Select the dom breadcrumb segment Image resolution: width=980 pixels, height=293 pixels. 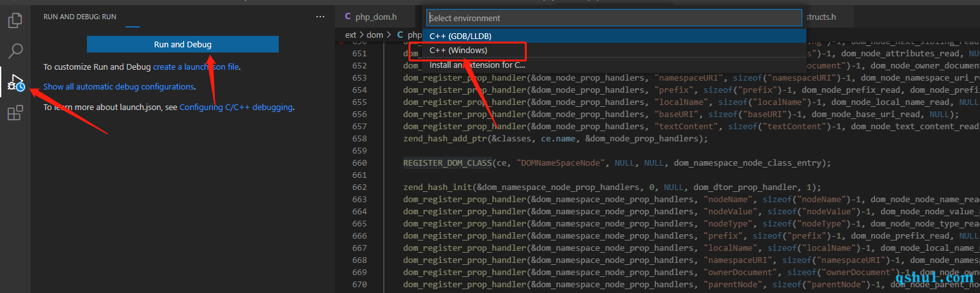375,35
